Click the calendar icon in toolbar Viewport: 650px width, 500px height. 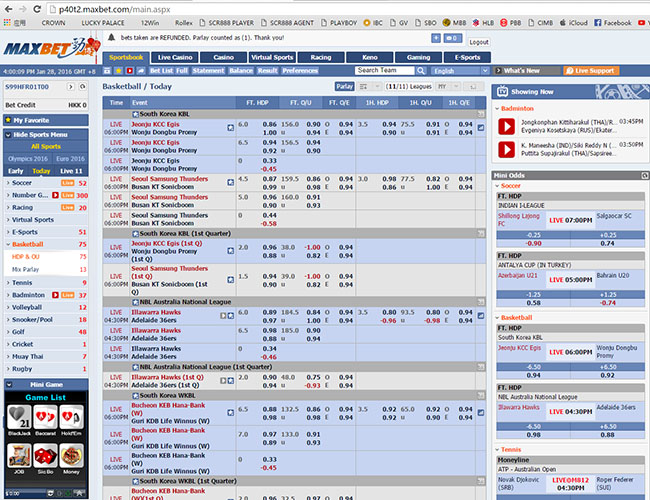coord(107,71)
